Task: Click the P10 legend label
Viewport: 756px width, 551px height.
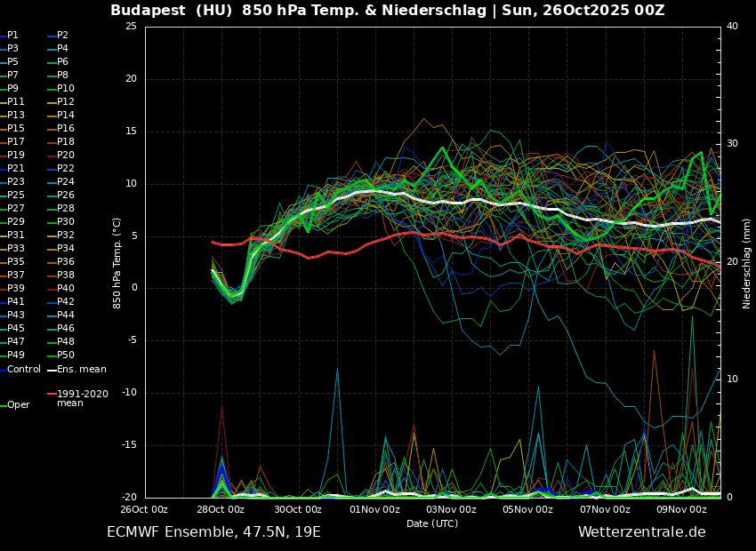Action: pyautogui.click(x=66, y=89)
